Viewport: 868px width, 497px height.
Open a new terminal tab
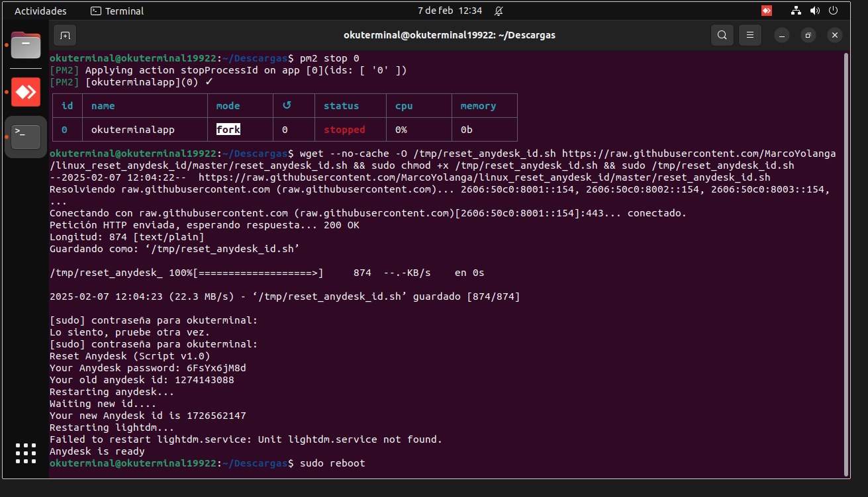point(65,35)
